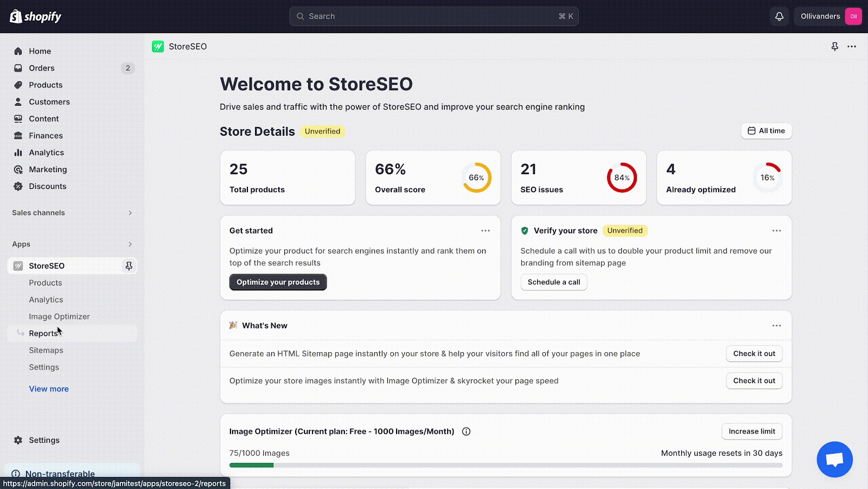Viewport: 868px width, 489px height.
Task: Open the Image Optimizer sidebar item
Action: (x=59, y=316)
